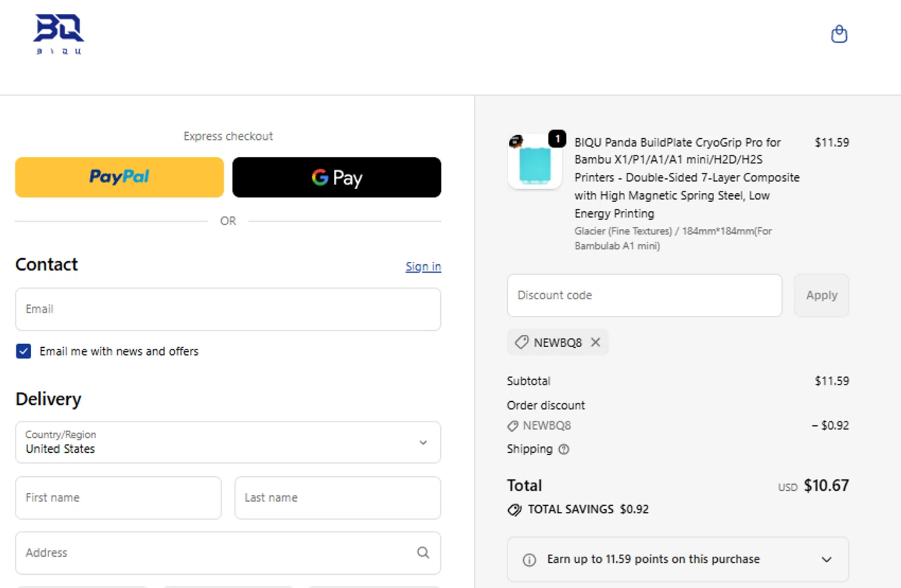This screenshot has width=901, height=588.
Task: Click the Subtotal $11.59 value
Action: (831, 381)
